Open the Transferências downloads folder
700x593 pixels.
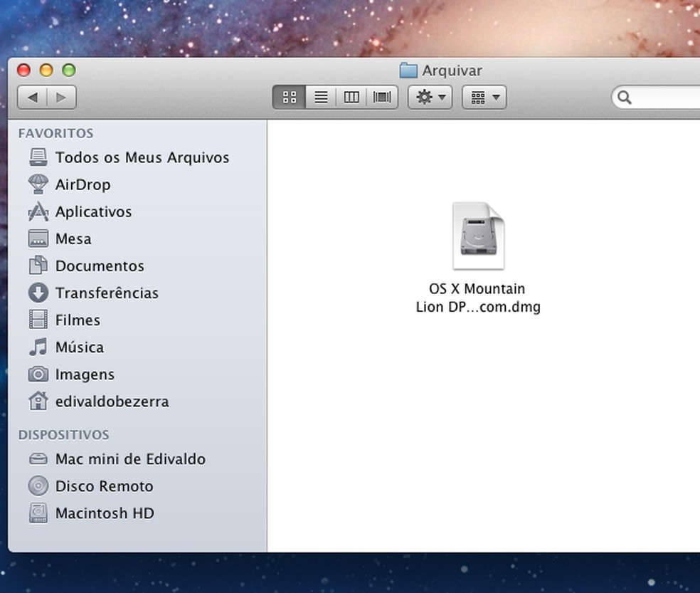(107, 293)
